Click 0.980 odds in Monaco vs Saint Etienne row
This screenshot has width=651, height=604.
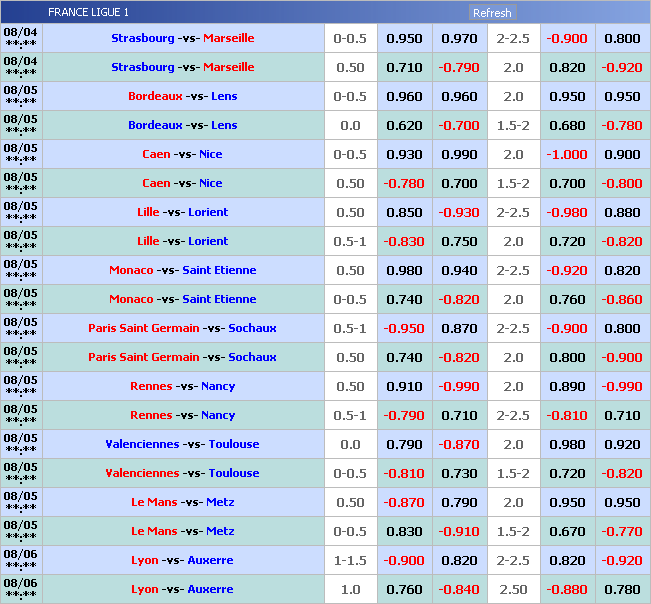click(404, 270)
